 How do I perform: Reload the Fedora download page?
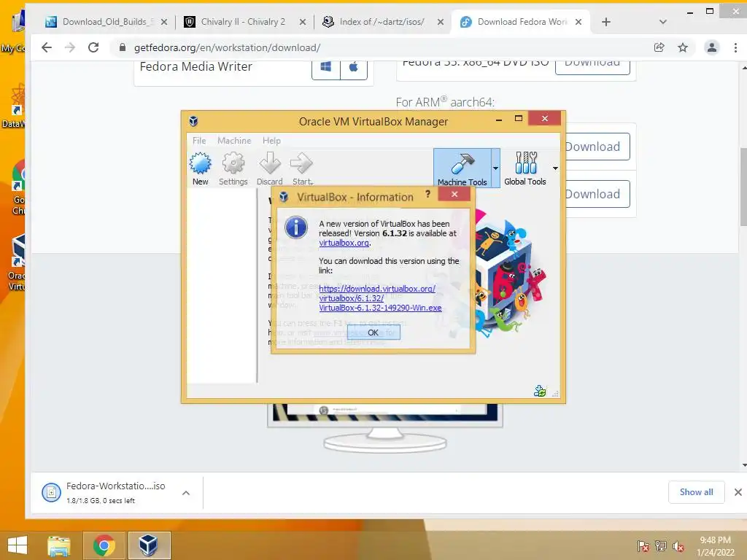(93, 47)
